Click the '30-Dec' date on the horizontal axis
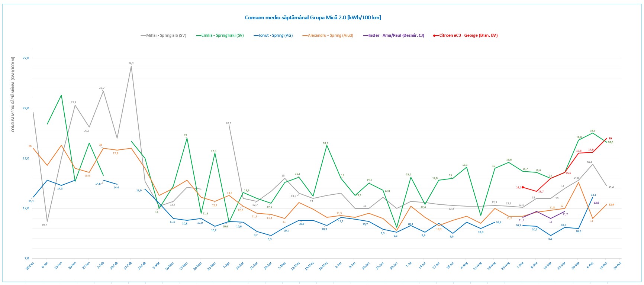This screenshot has width=644, height=285. (30, 266)
